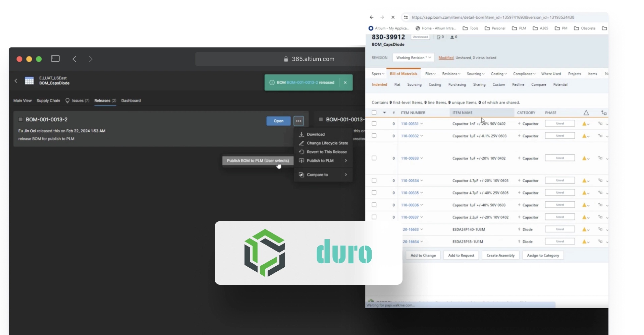
Task: Expand the Compare to submenu
Action: [x=323, y=175]
